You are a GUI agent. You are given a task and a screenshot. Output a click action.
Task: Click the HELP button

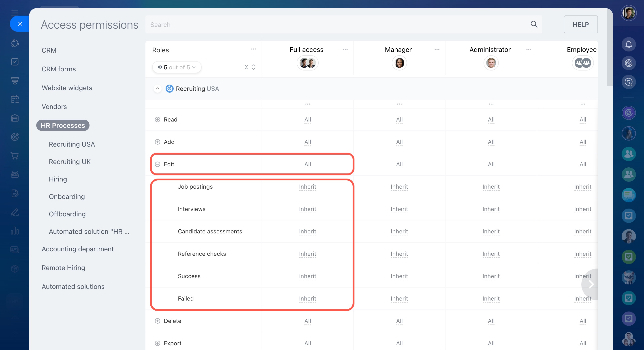click(580, 24)
